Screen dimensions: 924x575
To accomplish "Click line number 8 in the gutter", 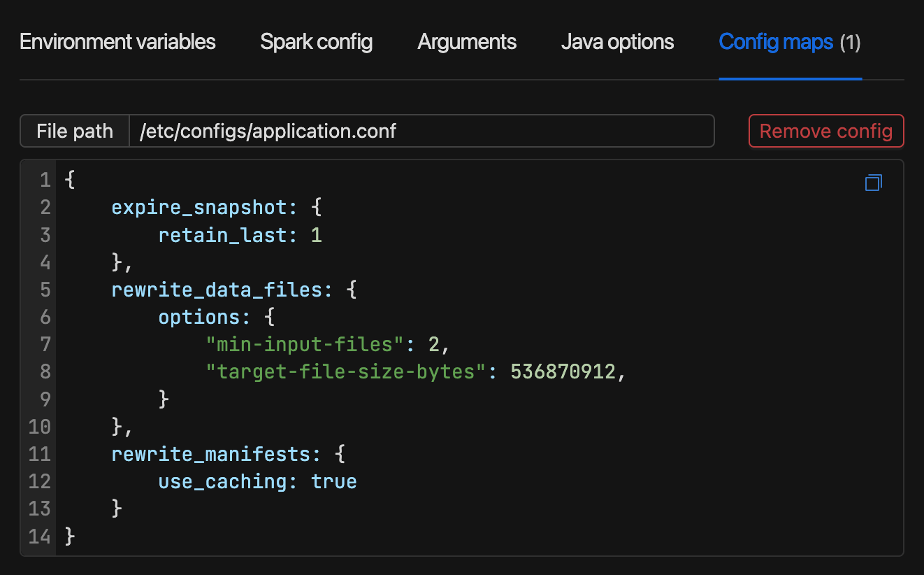I will pyautogui.click(x=45, y=371).
